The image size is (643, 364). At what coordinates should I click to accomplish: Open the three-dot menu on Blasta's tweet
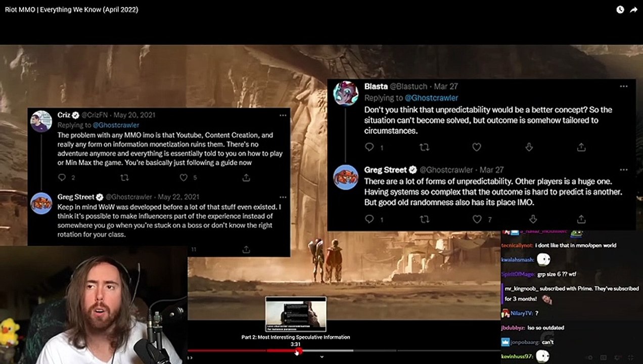tap(624, 86)
